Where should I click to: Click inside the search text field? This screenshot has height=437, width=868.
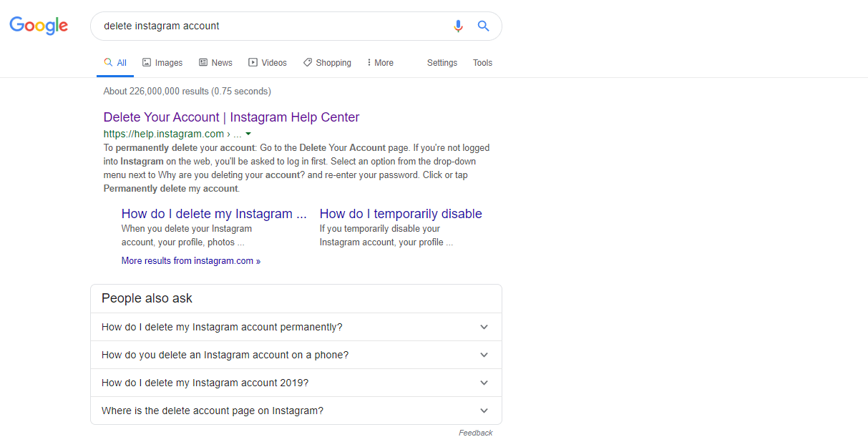click(x=272, y=26)
